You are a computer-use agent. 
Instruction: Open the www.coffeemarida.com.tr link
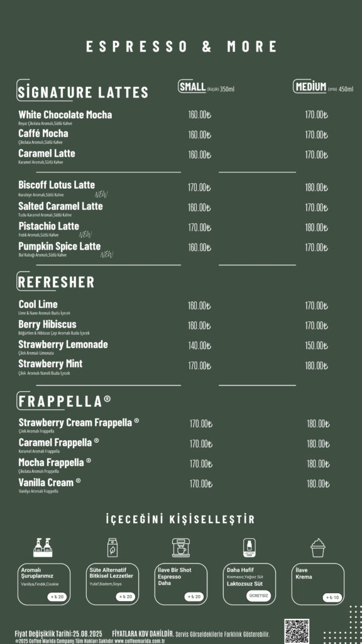pyautogui.click(x=140, y=641)
